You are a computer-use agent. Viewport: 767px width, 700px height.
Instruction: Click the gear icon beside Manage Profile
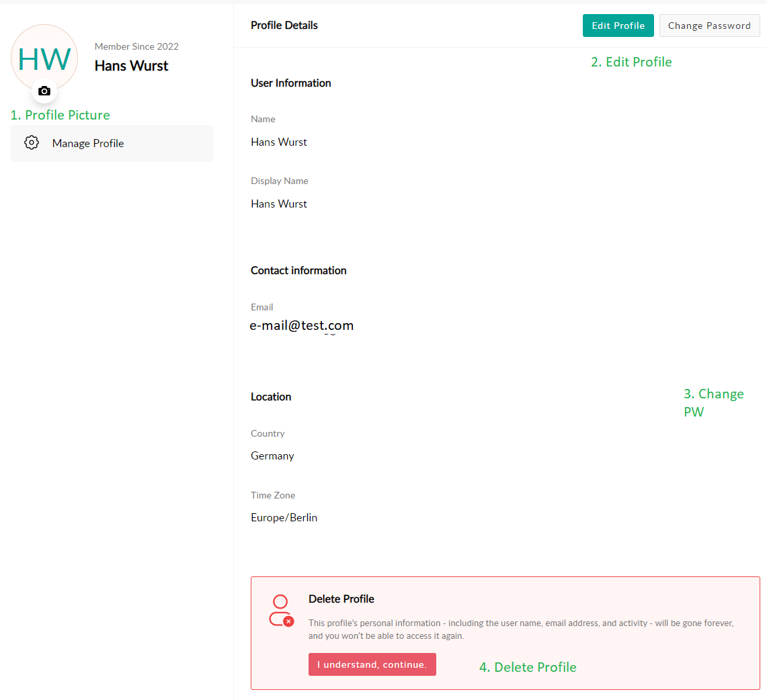coord(32,143)
